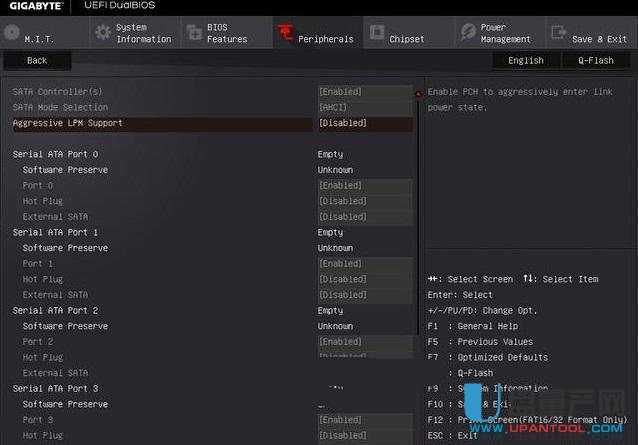Launch the Q-Flash utility button
Viewport: 638px width, 445px height.
tap(595, 60)
